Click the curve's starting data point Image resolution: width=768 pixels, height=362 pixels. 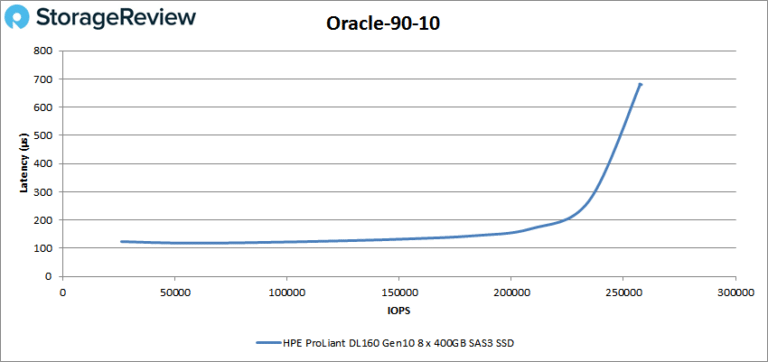click(x=121, y=241)
